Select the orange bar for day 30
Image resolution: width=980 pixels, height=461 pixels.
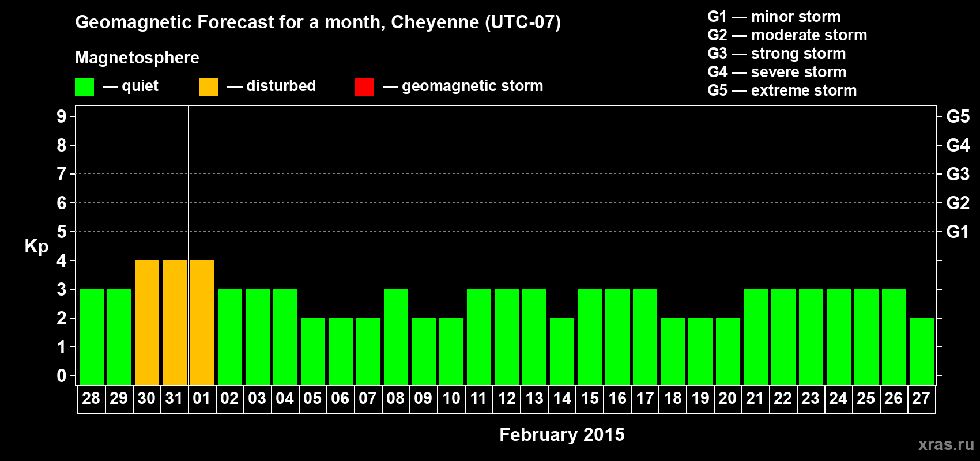(x=147, y=322)
